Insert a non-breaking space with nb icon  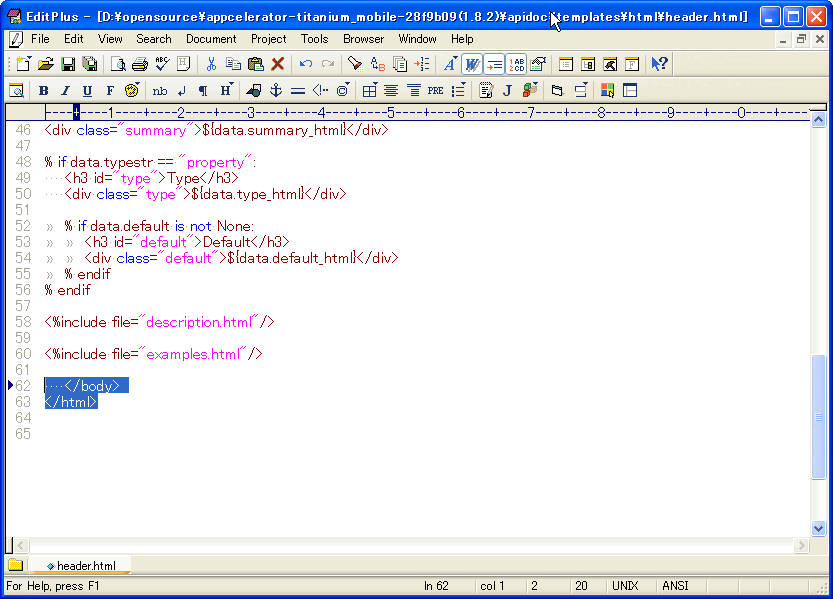click(159, 91)
